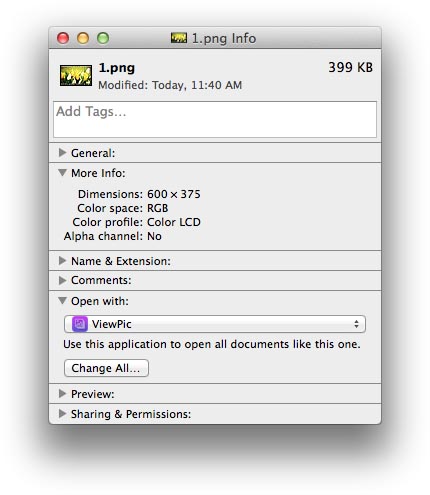This screenshot has width=430, height=495.
Task: Open the ViewPic application dropdown
Action: tap(215, 324)
